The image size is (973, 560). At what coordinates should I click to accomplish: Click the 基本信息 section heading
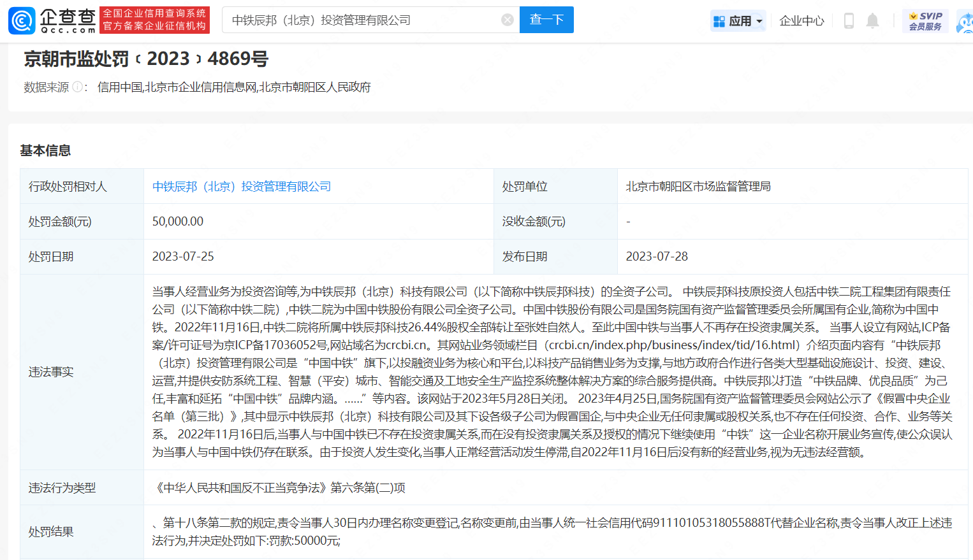click(45, 150)
